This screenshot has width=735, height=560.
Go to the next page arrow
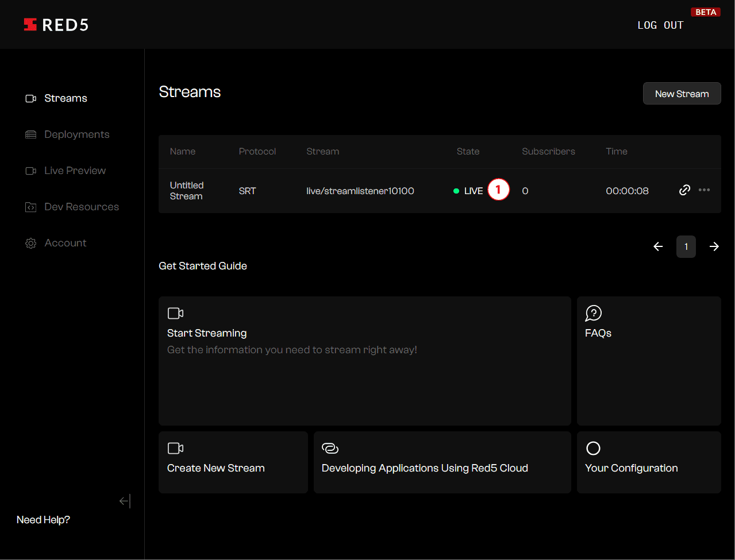(714, 246)
